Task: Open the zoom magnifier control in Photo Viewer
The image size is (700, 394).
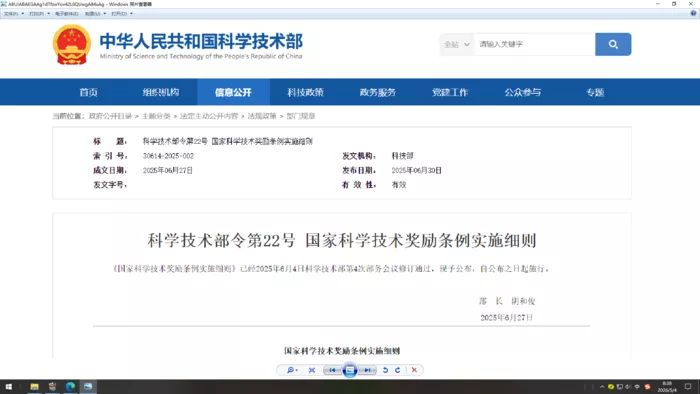Action: [x=292, y=370]
